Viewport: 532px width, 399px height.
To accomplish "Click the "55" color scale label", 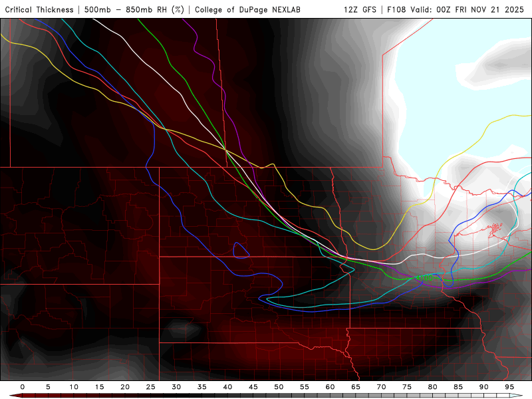I will 305,387.
